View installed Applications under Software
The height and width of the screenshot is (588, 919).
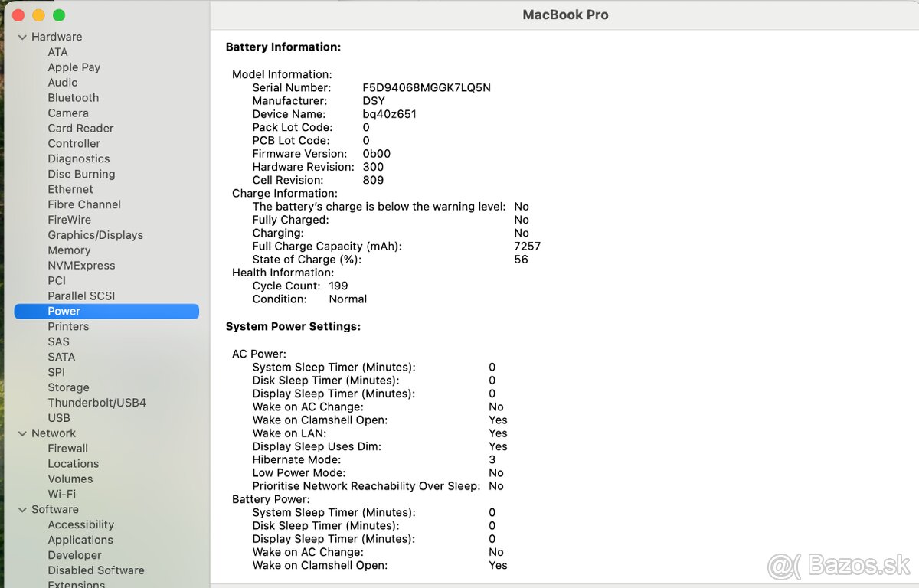(80, 540)
